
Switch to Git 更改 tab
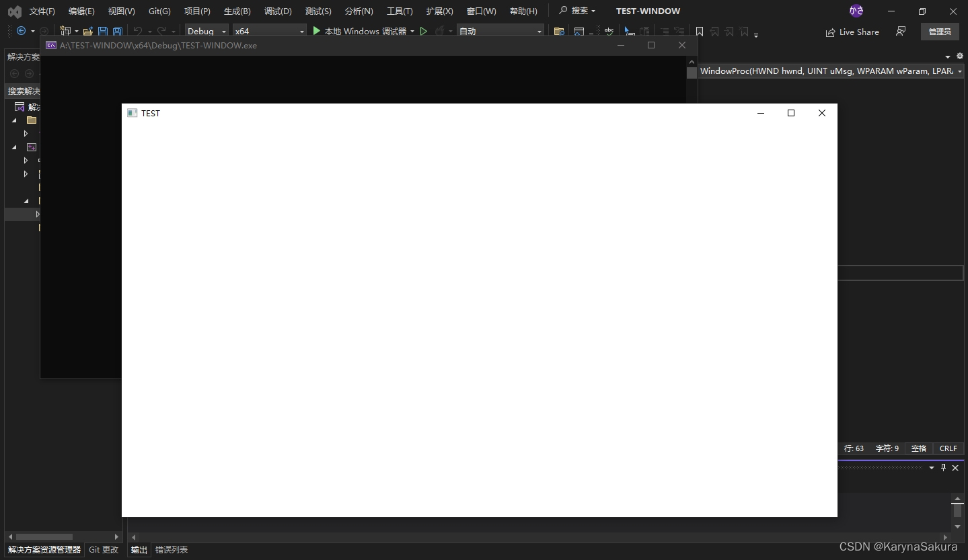point(104,550)
